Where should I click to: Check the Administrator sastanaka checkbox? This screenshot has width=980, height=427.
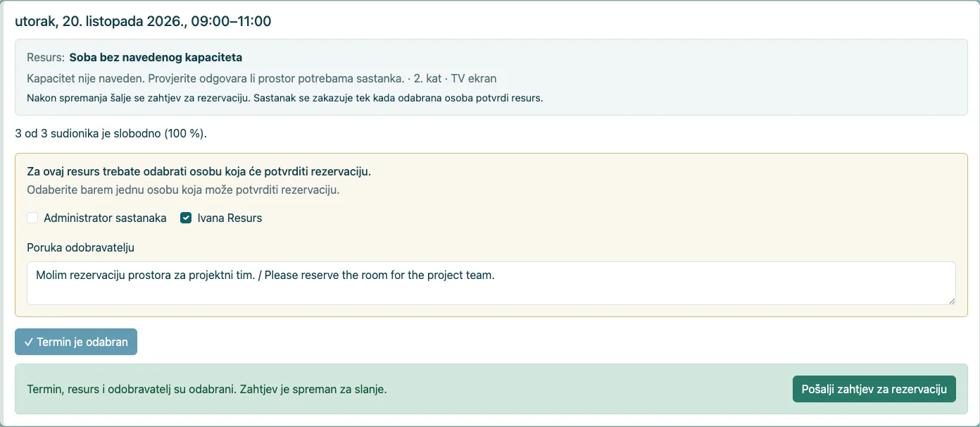(32, 218)
